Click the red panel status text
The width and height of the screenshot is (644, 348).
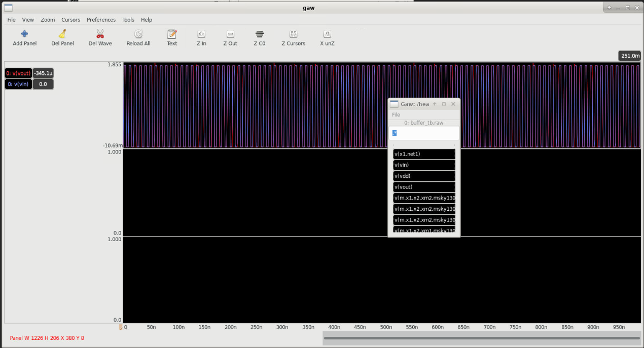(47, 338)
